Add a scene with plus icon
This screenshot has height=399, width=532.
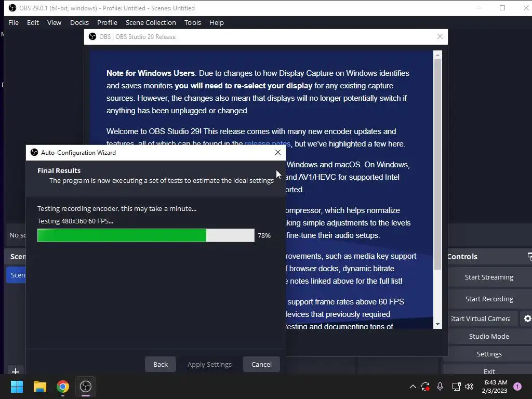[x=15, y=371]
